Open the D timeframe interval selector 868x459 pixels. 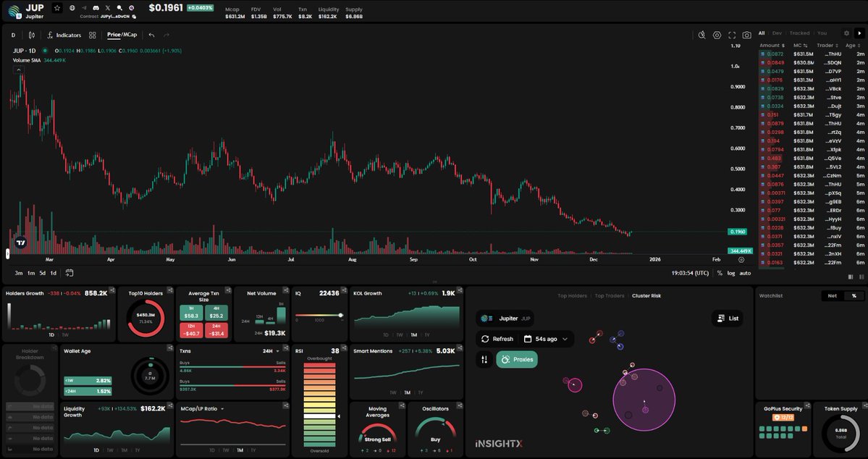click(x=13, y=35)
